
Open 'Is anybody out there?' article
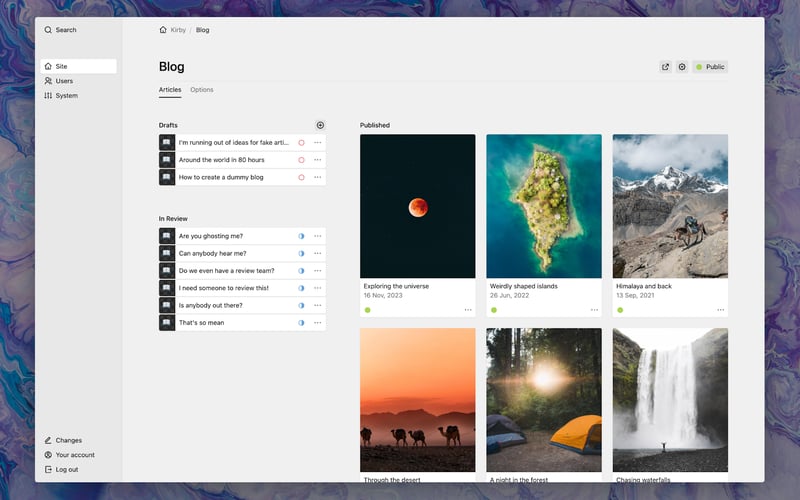click(211, 306)
